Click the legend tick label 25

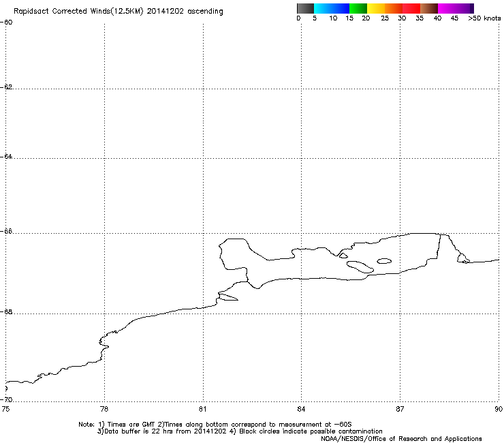[x=385, y=18]
